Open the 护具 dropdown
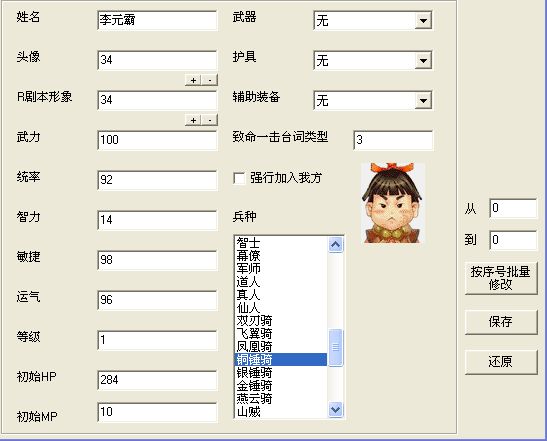547x441 pixels. [423, 61]
